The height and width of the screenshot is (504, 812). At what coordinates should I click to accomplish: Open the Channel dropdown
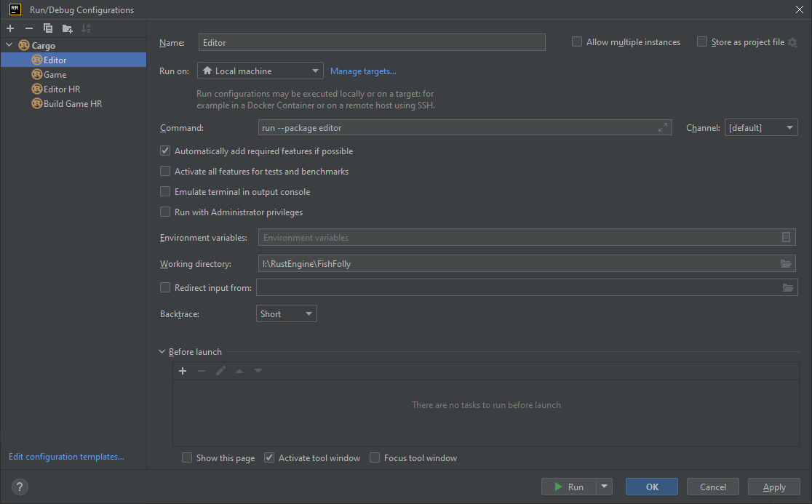[x=761, y=128]
